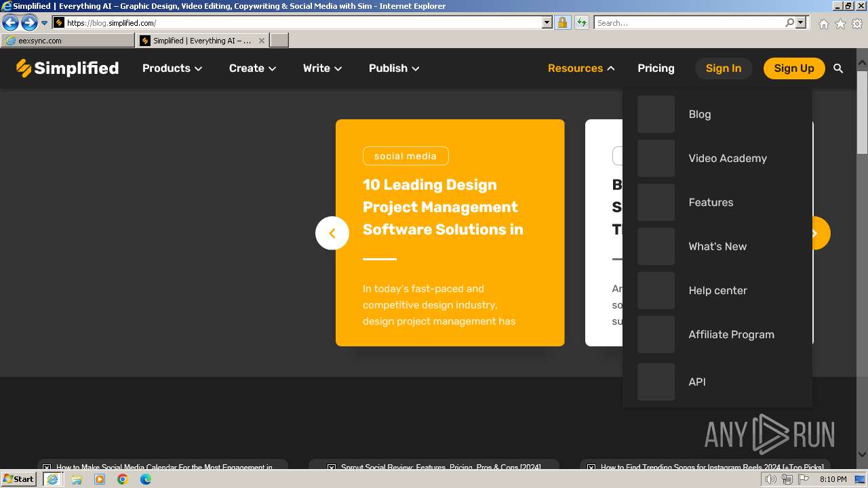Close the Simplified browser tab
This screenshot has height=488, width=868.
(262, 41)
